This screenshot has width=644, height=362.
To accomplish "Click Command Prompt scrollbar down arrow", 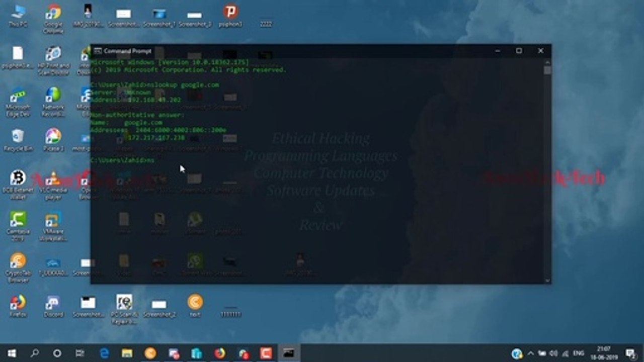I will point(547,280).
